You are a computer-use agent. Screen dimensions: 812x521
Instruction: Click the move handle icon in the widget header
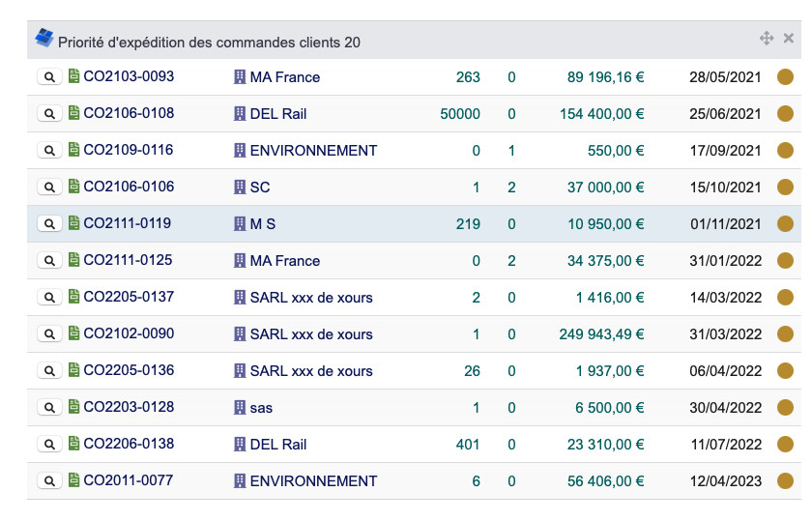tap(767, 39)
